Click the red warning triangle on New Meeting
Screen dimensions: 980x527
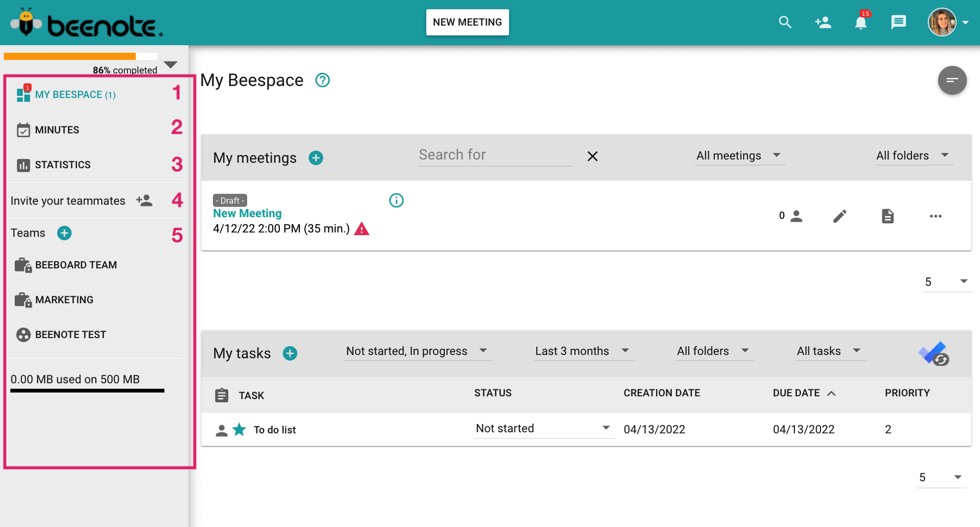point(362,229)
